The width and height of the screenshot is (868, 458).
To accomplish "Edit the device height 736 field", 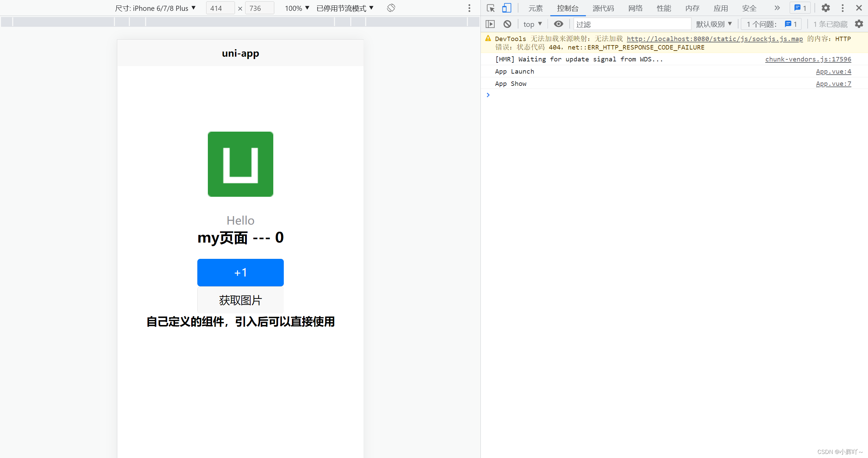I will (260, 8).
